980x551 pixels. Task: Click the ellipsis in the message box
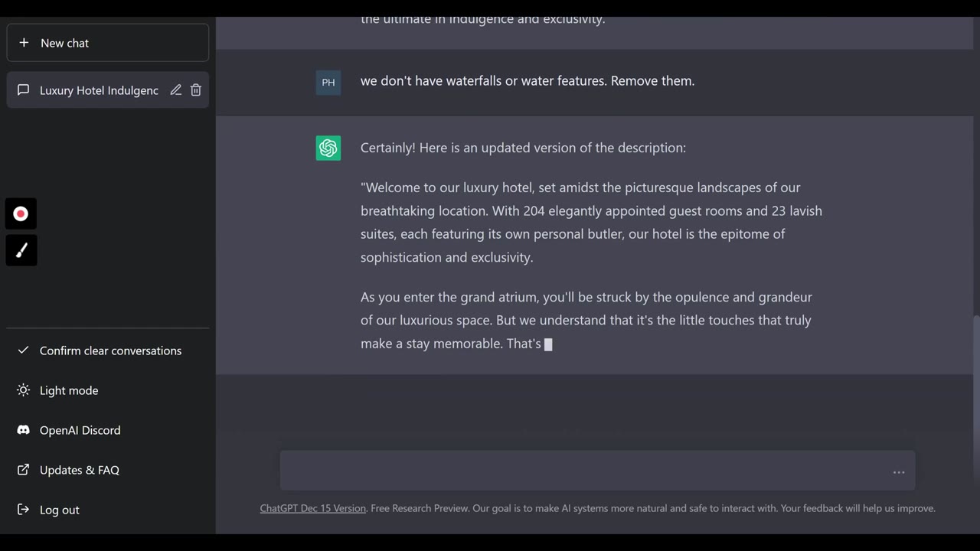point(898,472)
